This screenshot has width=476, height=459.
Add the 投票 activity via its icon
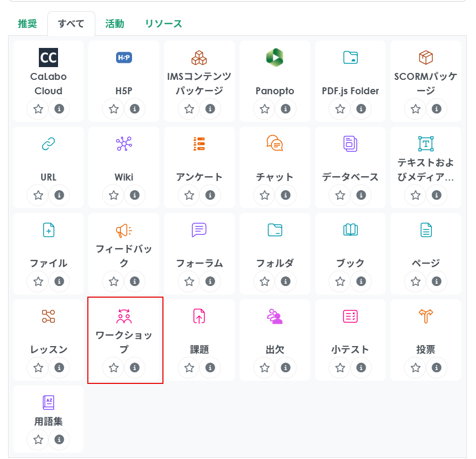425,316
